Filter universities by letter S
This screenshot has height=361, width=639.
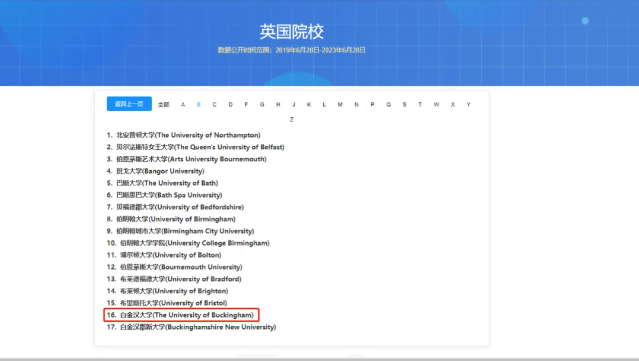(x=404, y=105)
